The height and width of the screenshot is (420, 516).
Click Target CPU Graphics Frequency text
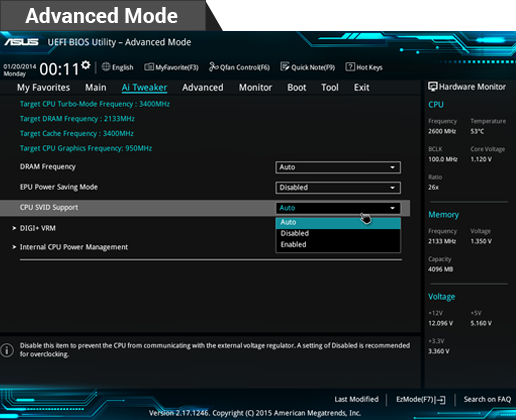(x=86, y=148)
